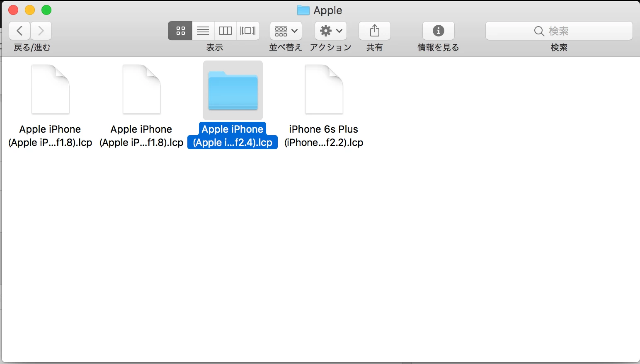The height and width of the screenshot is (364, 640).
Task: Close the Apple Finder window
Action: point(13,10)
